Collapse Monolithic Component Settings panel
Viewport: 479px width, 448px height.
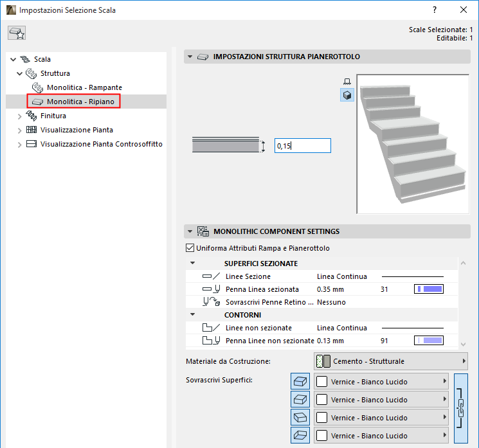[190, 231]
